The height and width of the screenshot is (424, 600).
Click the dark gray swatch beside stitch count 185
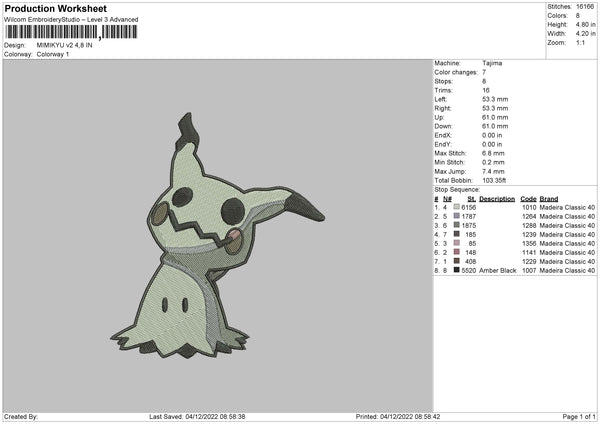coord(456,234)
